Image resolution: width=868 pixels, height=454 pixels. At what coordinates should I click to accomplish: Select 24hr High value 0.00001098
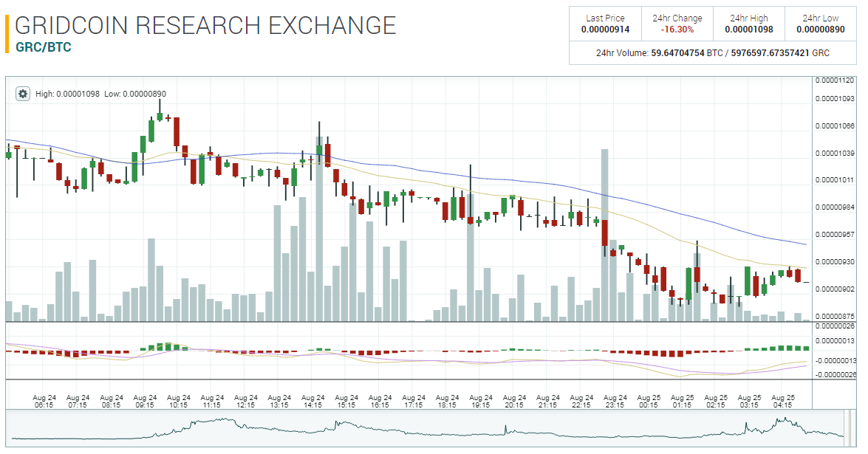point(749,30)
